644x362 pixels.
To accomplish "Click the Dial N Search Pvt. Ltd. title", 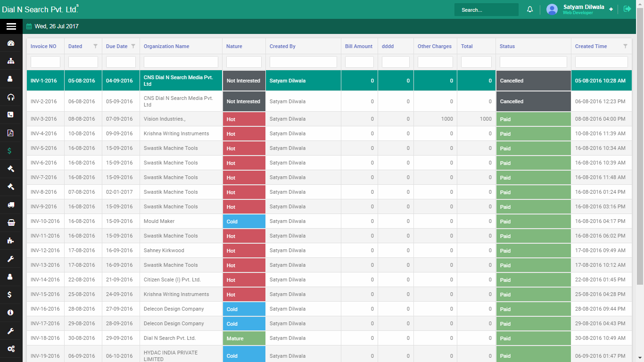I will click(x=39, y=9).
